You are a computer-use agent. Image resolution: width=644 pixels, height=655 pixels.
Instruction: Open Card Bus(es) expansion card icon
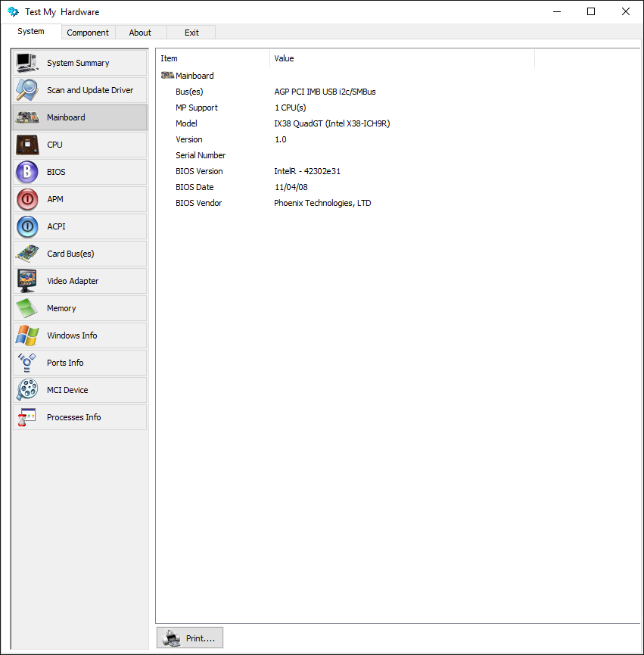click(27, 254)
